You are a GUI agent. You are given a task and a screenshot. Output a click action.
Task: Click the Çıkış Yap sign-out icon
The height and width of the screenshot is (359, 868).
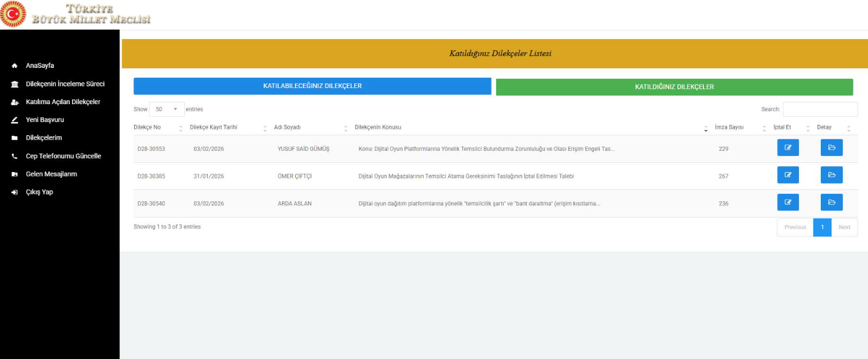[x=14, y=192]
